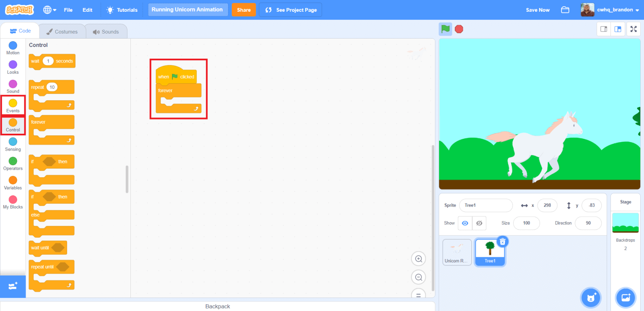
Task: Hide the sprite using crossed-eye icon
Action: 479,223
